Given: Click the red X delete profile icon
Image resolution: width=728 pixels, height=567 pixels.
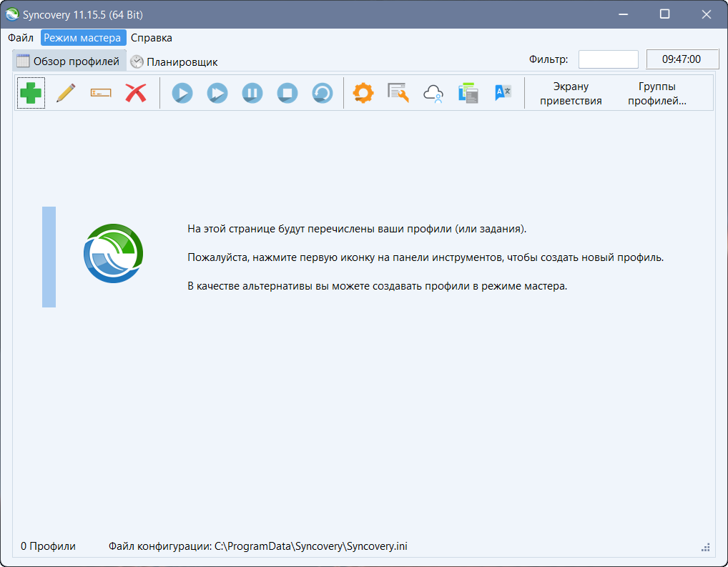Looking at the screenshot, I should (x=136, y=93).
